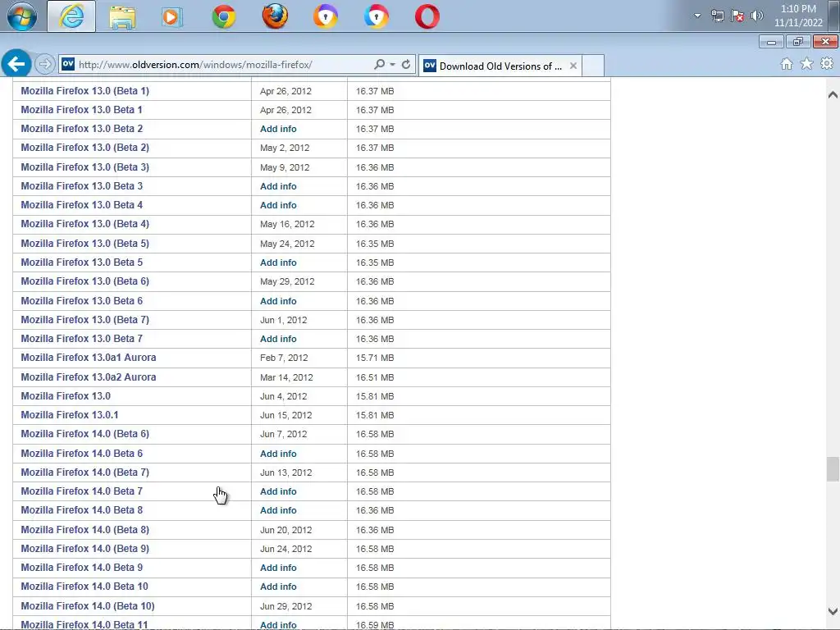Show hidden system tray icons arrow
The image size is (840, 630).
697,16
